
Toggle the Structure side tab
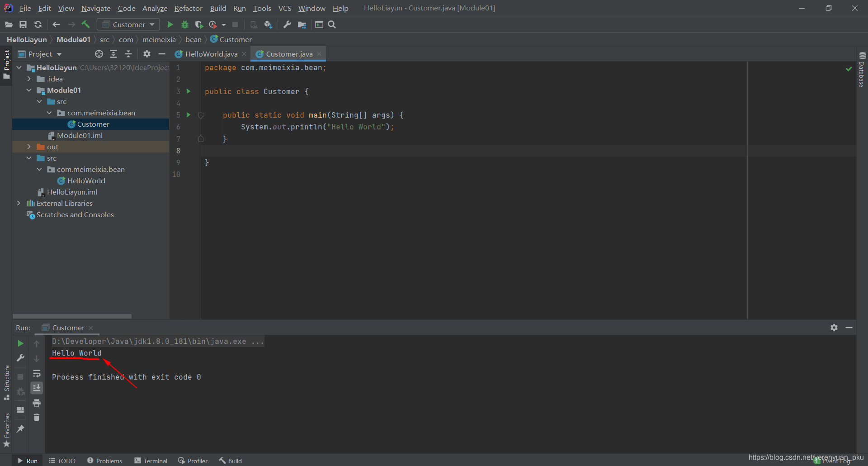tap(6, 382)
